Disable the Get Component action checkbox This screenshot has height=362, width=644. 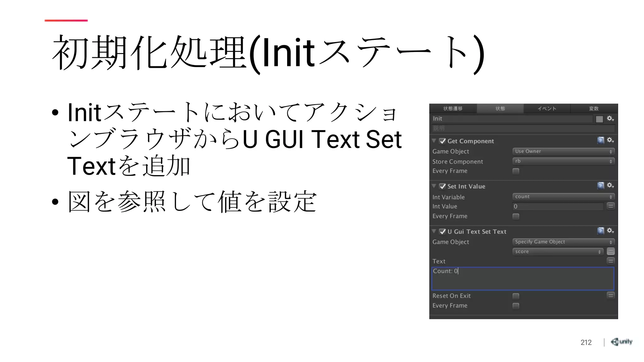pyautogui.click(x=442, y=141)
